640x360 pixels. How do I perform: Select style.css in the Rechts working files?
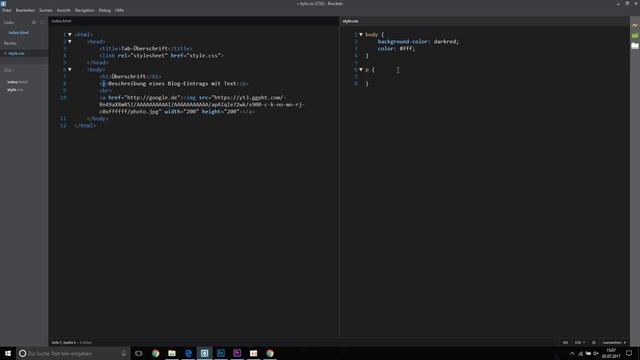click(x=16, y=53)
